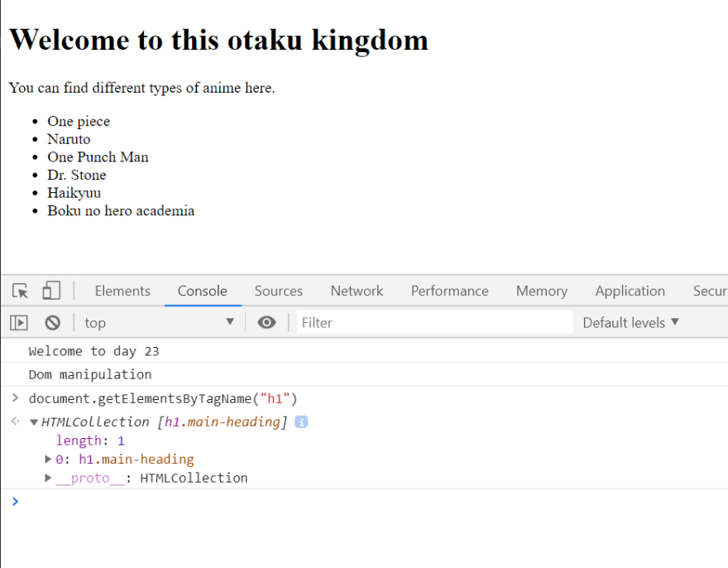728x568 pixels.
Task: Clear console with the ban icon
Action: [52, 323]
